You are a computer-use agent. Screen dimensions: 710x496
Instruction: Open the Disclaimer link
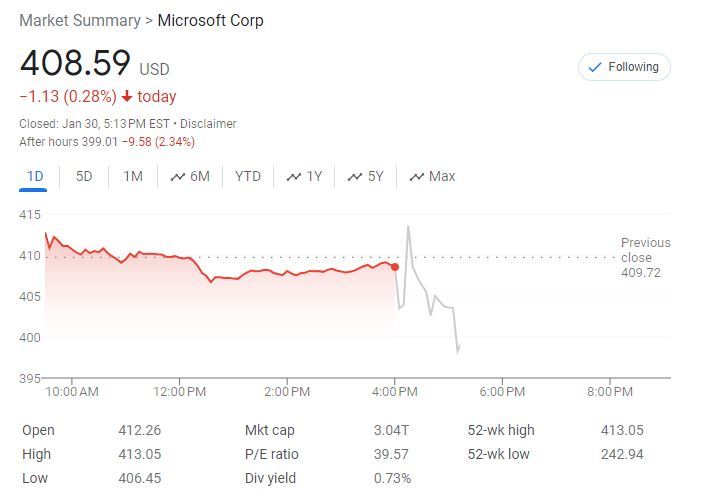pyautogui.click(x=208, y=124)
